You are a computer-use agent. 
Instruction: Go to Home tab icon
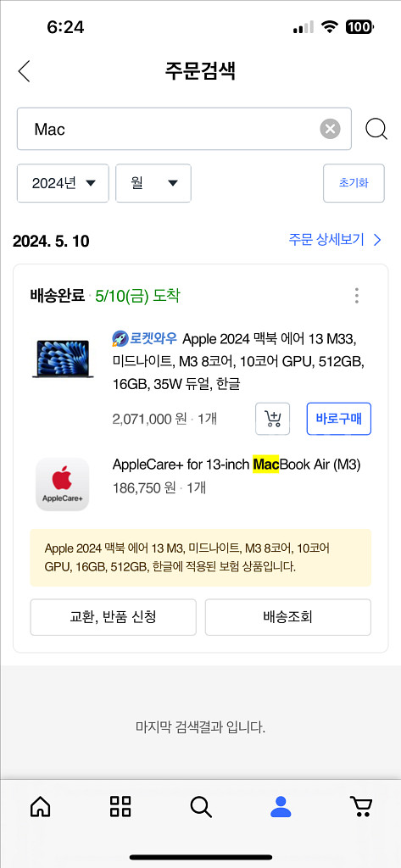40,807
